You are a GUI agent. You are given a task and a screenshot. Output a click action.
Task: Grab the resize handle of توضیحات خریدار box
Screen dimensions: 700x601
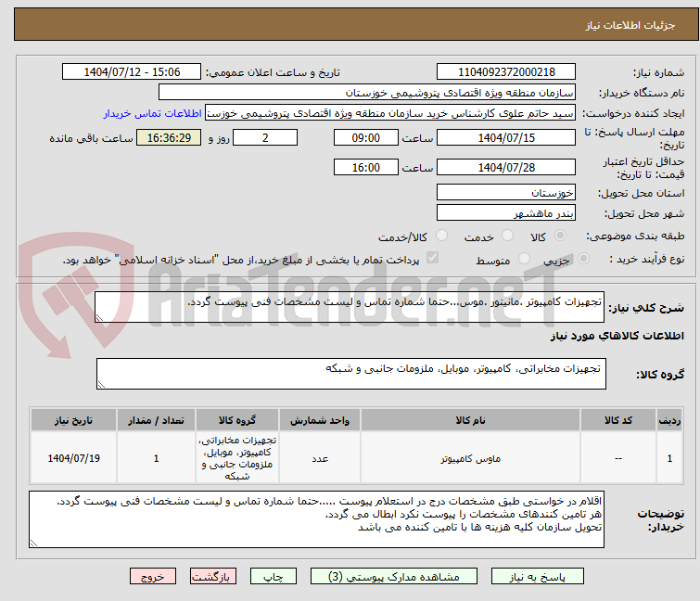(34, 543)
